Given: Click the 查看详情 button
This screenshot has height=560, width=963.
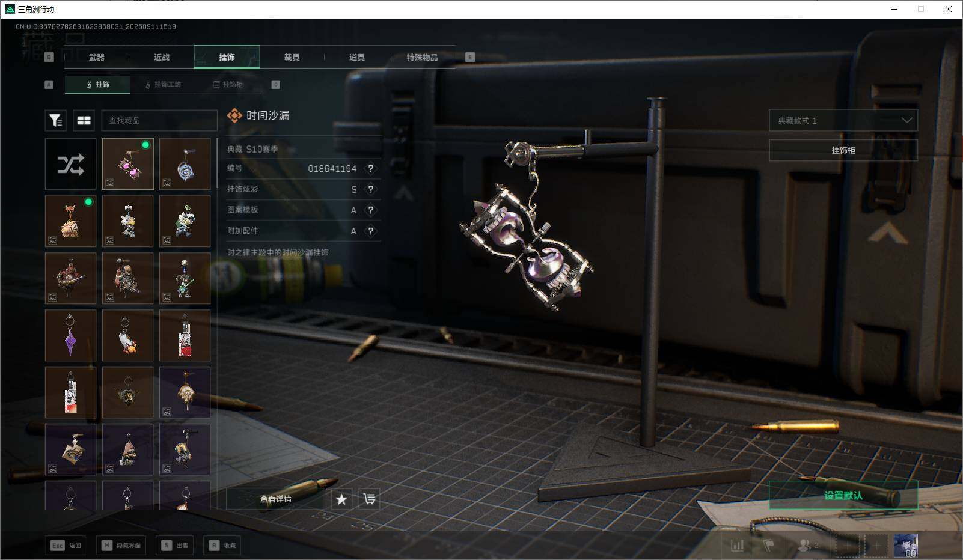Looking at the screenshot, I should pyautogui.click(x=275, y=499).
